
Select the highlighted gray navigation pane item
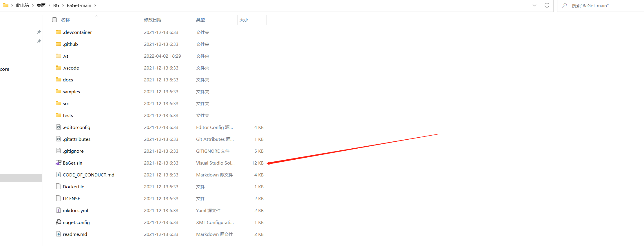[x=21, y=178]
